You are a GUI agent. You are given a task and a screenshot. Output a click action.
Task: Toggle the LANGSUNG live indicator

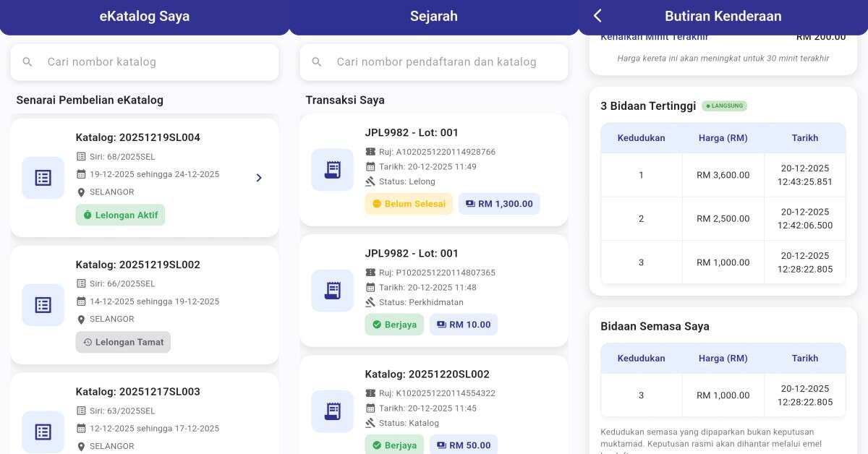(725, 105)
